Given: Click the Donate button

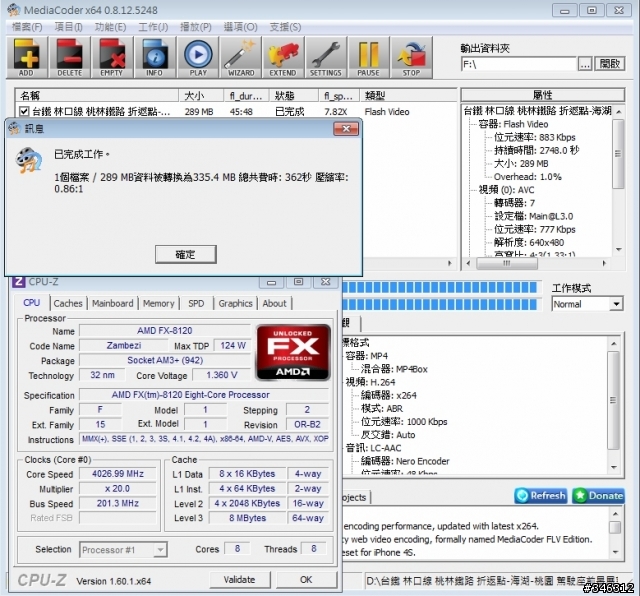Looking at the screenshot, I should pyautogui.click(x=598, y=496).
